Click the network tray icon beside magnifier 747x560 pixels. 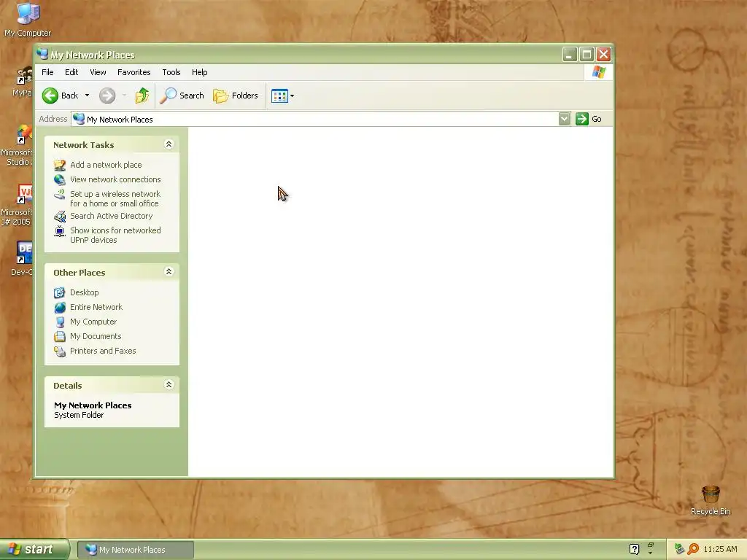coord(679,549)
